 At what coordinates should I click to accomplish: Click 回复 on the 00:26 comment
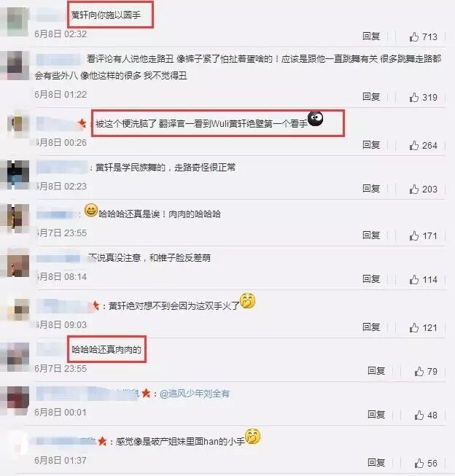(x=371, y=144)
